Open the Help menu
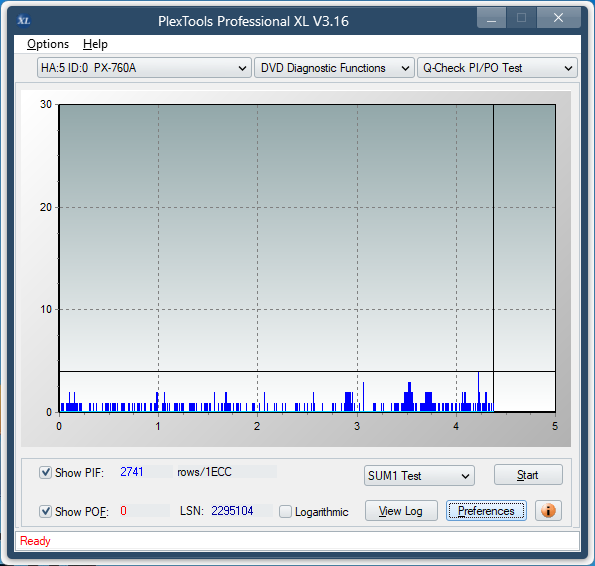 point(95,44)
